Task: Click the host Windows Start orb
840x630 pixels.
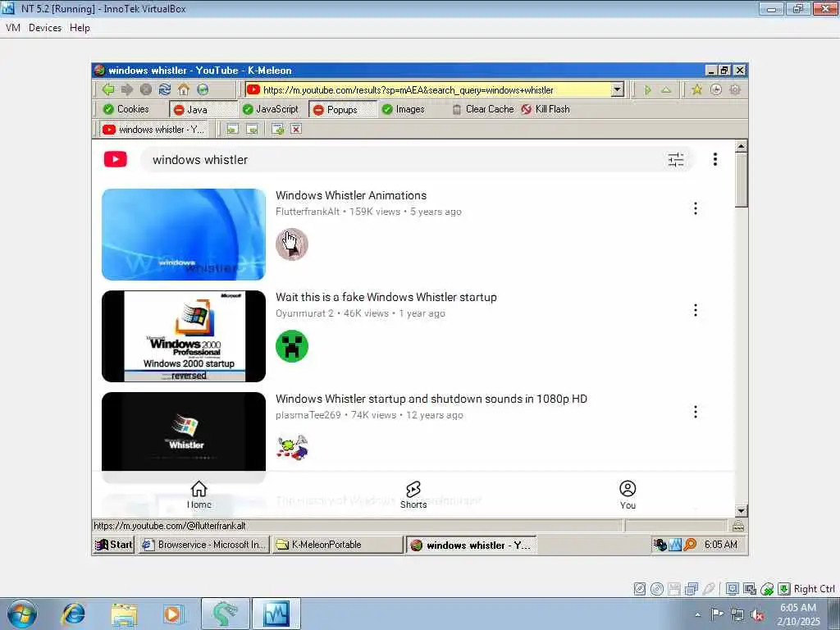Action: (22, 614)
